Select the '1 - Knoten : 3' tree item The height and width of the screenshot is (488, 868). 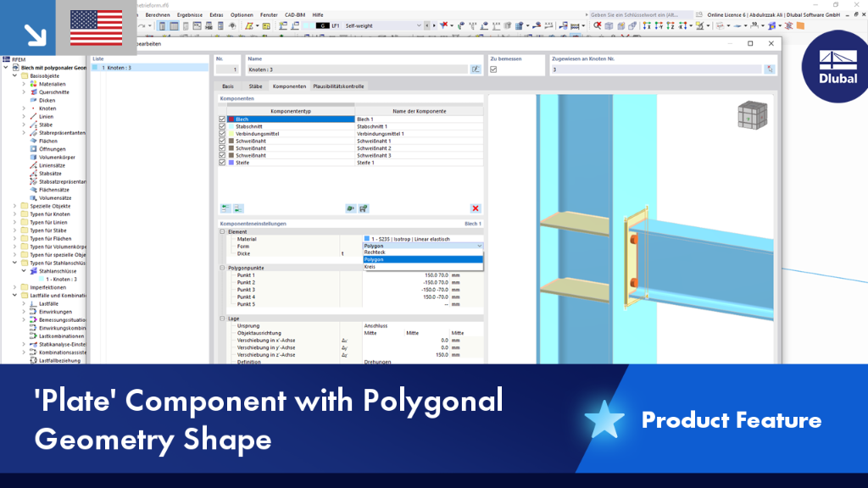61,280
